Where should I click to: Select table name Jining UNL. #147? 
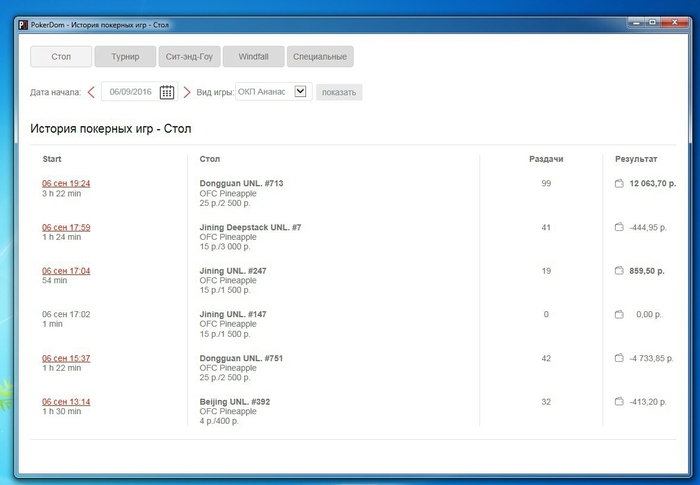tap(233, 314)
